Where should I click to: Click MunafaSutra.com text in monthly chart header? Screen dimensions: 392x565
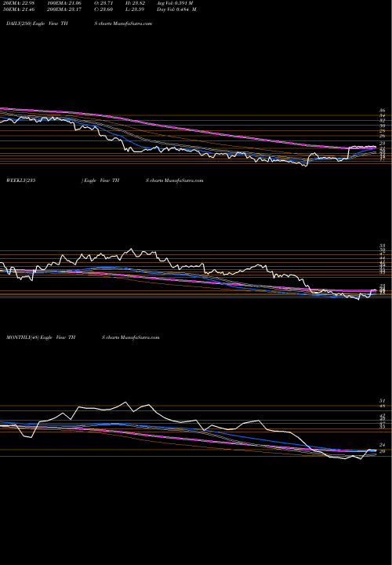point(140,337)
